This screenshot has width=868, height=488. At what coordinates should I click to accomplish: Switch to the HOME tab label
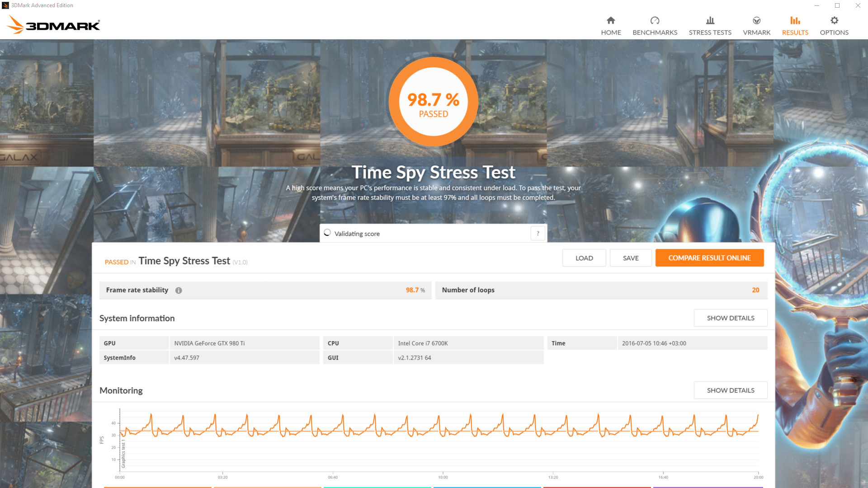611,33
